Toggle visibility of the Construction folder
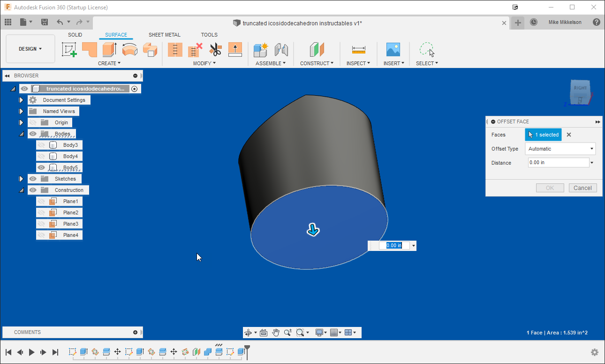The width and height of the screenshot is (605, 364). (x=32, y=190)
